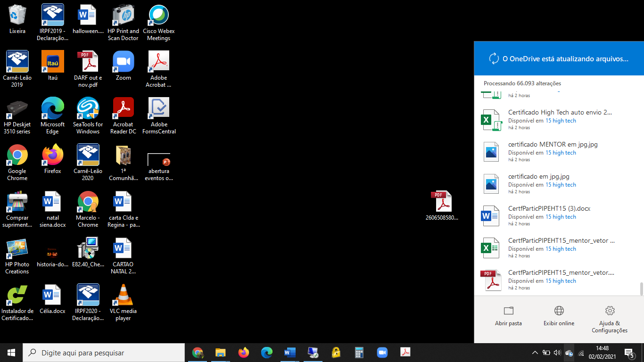Open the Google Chrome desktop shortcut

(17, 162)
